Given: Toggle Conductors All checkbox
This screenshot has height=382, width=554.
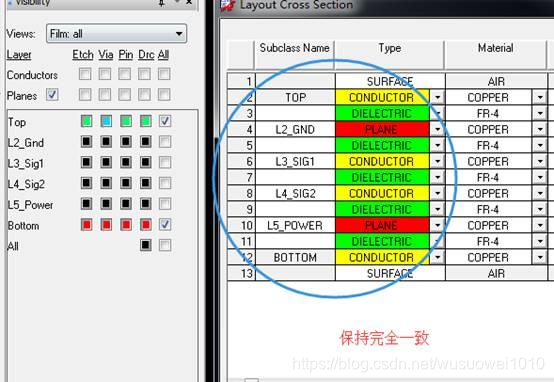Looking at the screenshot, I should [164, 74].
